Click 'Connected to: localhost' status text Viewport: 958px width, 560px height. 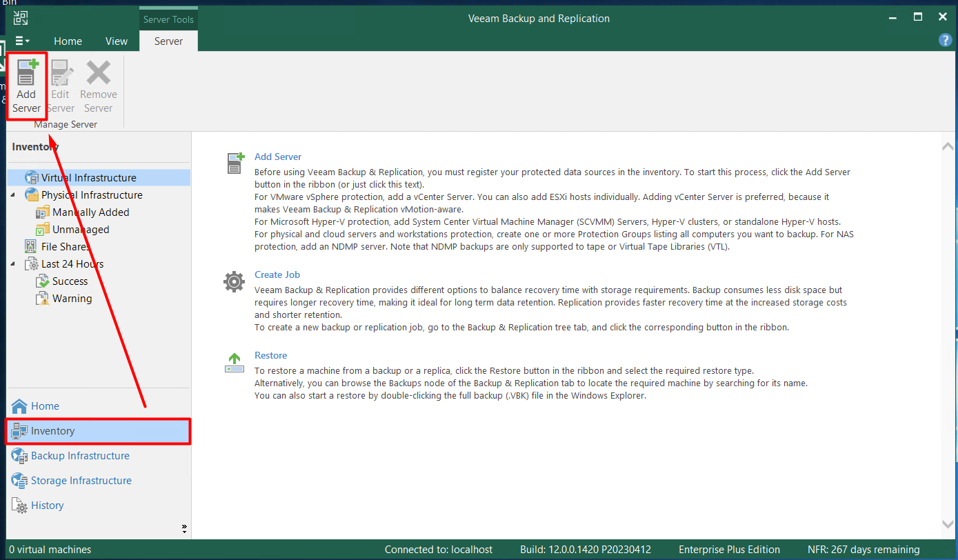439,550
